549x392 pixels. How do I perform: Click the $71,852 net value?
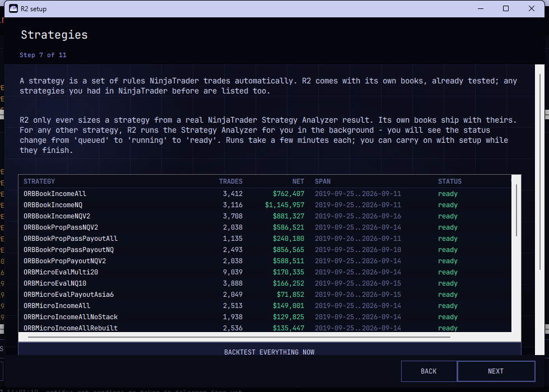tap(291, 295)
